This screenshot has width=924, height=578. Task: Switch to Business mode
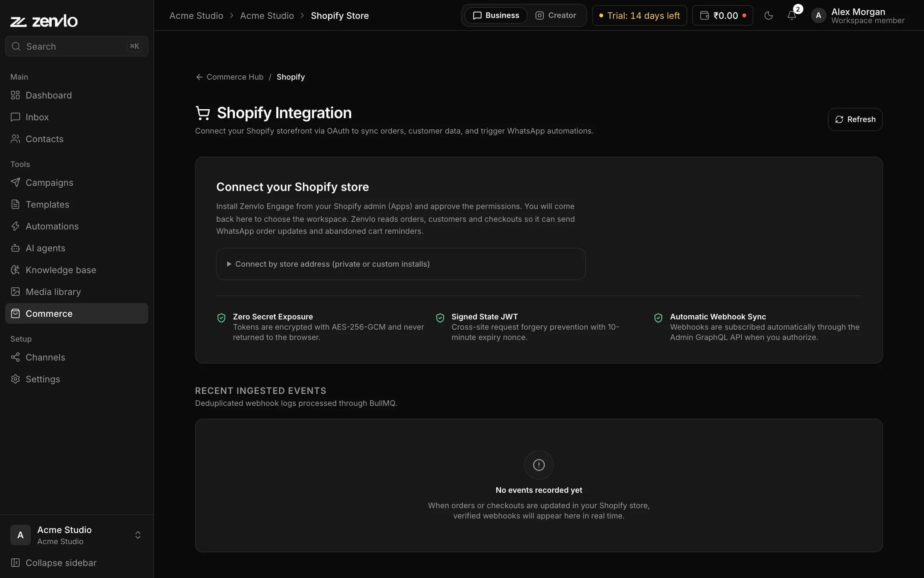pos(496,15)
